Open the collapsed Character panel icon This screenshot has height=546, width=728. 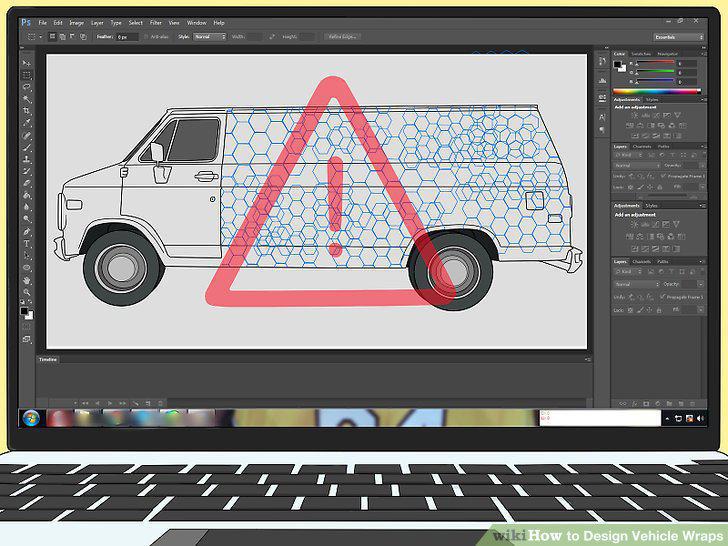coord(602,117)
